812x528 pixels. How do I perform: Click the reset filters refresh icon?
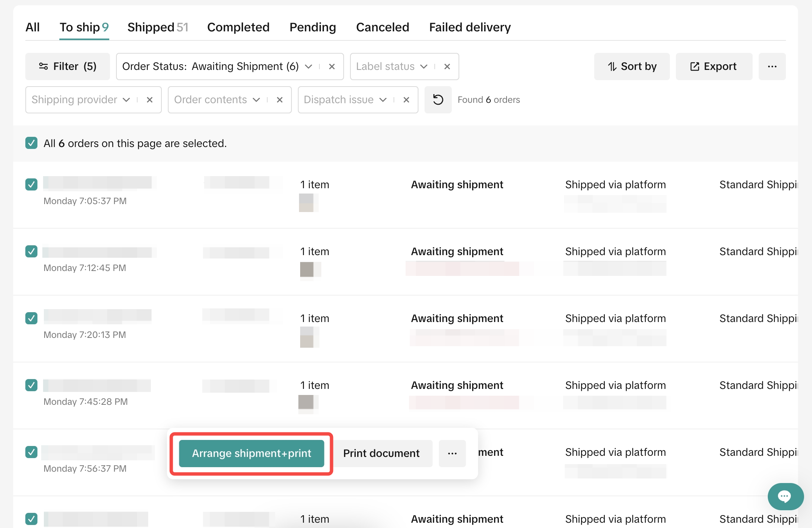438,100
